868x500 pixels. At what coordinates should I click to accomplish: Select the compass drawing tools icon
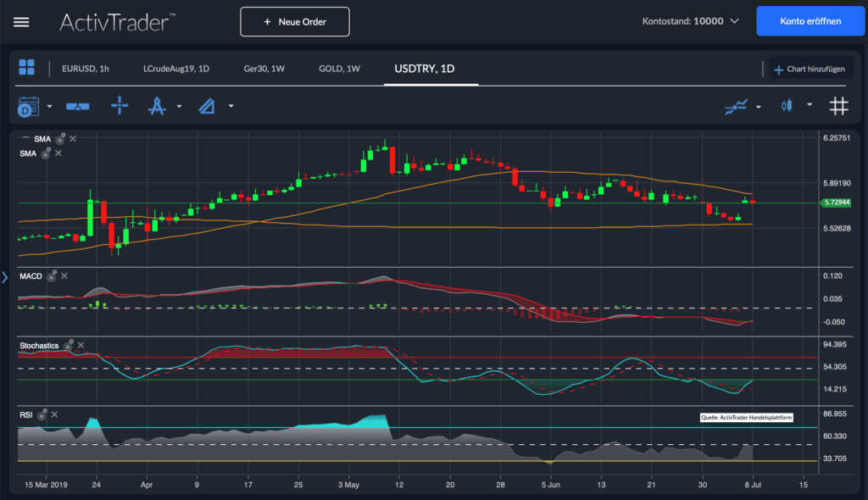coord(157,106)
